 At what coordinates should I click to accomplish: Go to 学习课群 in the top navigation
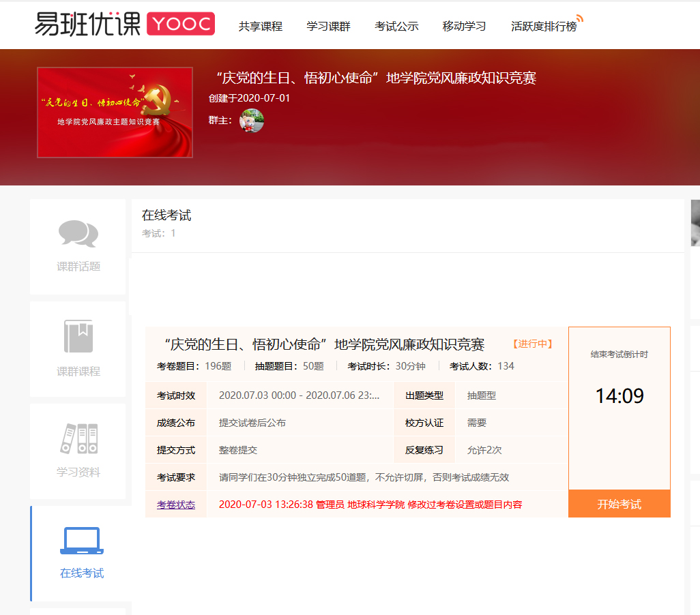pos(328,27)
